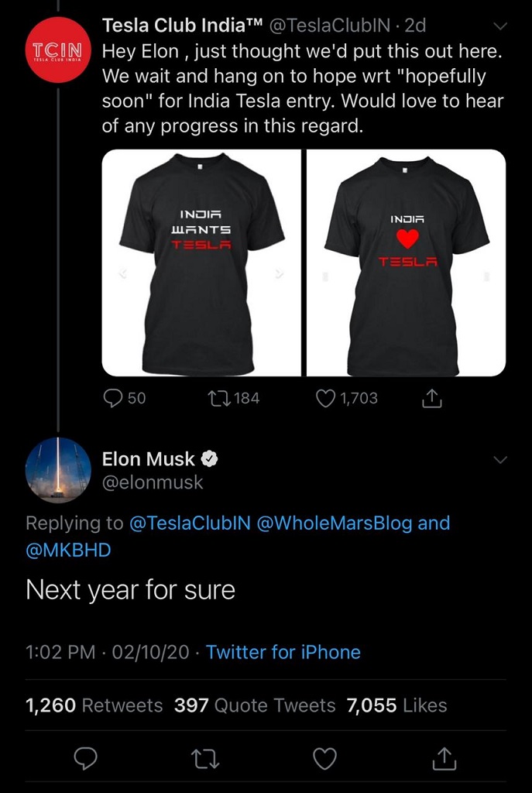Retweet the Tesla Club India tweet
This screenshot has width=532, height=793.
(217, 398)
